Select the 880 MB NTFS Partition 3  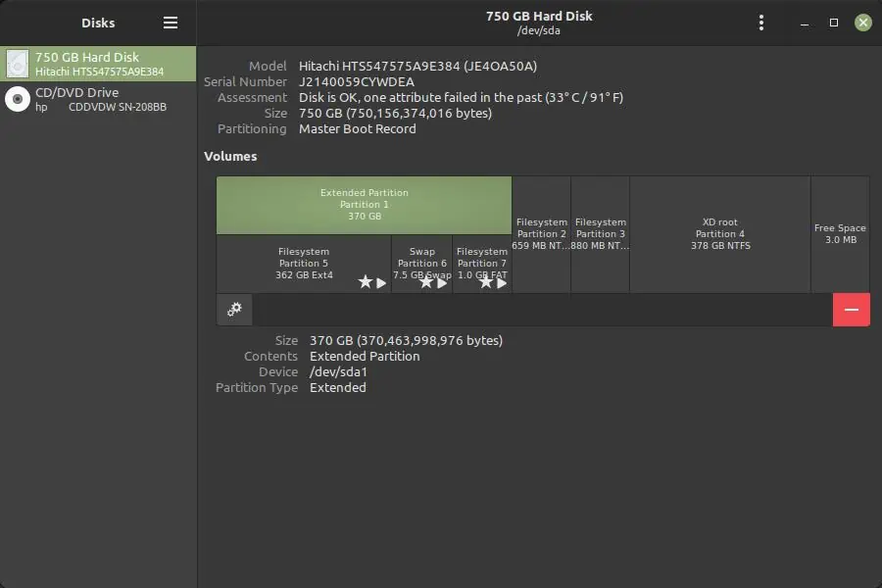(600, 234)
